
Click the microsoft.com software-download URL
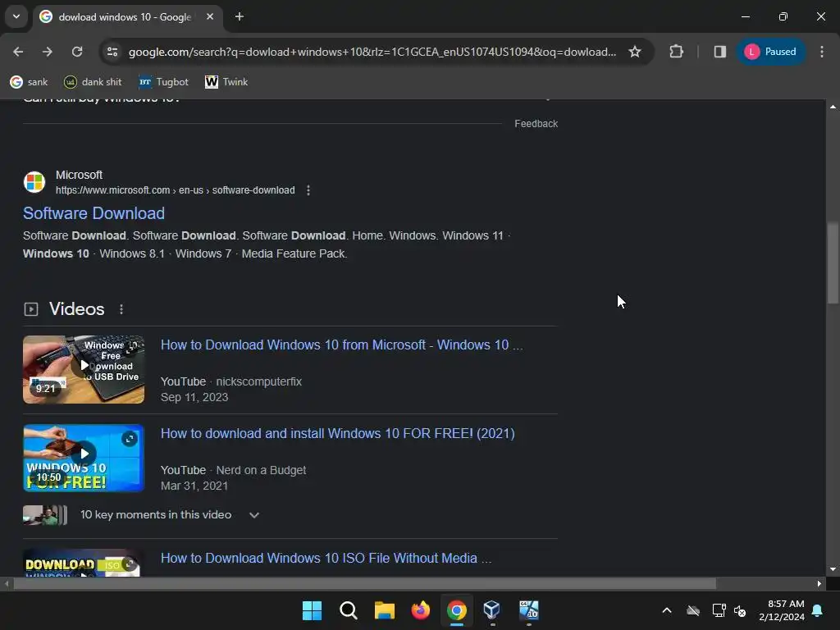pyautogui.click(x=176, y=190)
